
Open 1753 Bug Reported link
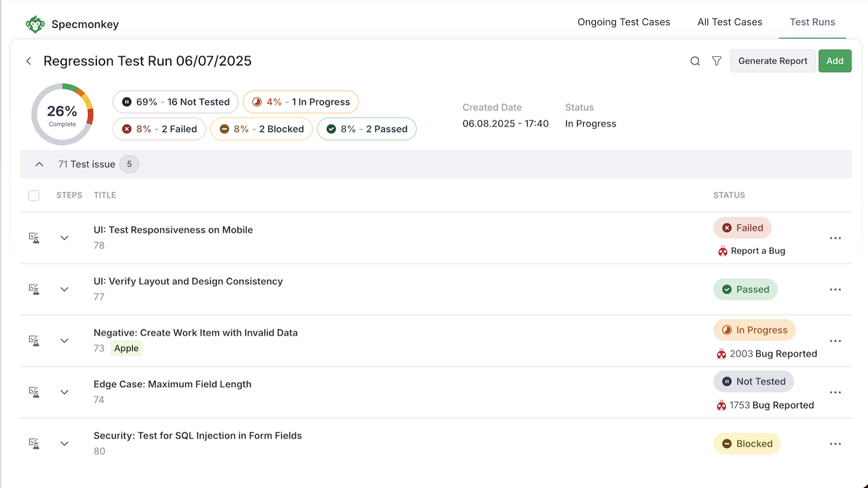772,405
